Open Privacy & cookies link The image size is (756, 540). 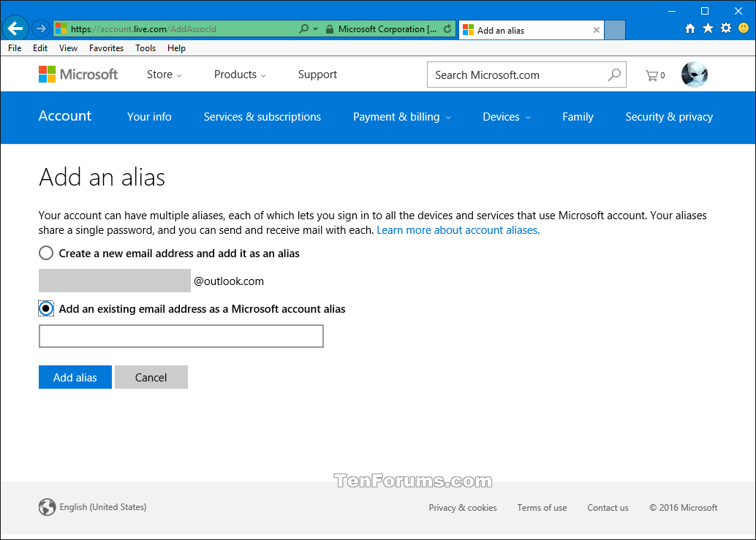click(462, 508)
